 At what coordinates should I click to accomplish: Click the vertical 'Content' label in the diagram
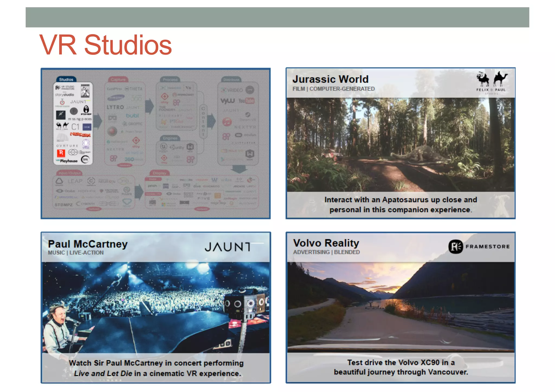point(203,121)
